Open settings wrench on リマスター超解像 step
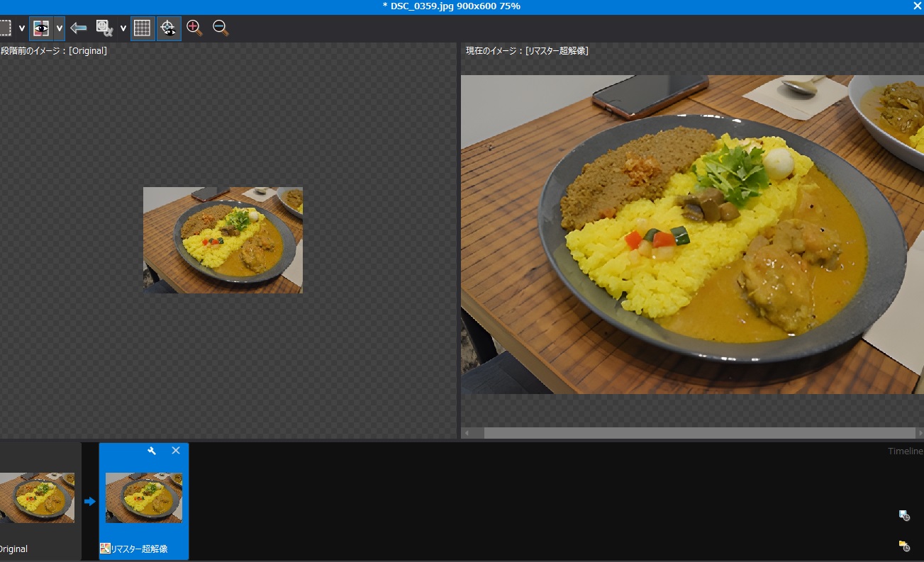Image resolution: width=924 pixels, height=562 pixels. pyautogui.click(x=151, y=451)
